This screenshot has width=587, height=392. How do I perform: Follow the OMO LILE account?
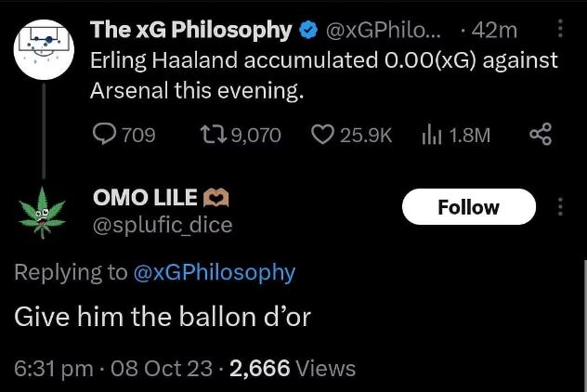coord(468,207)
